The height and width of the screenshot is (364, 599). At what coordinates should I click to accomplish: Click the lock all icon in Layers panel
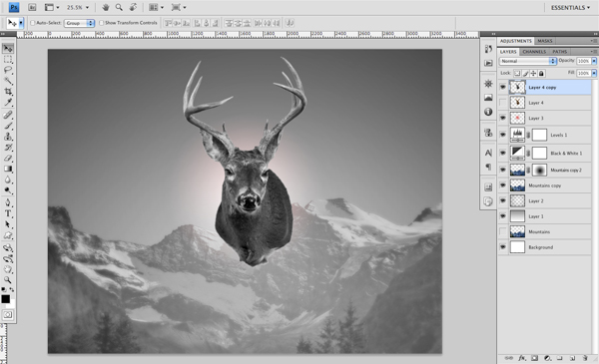coord(541,73)
